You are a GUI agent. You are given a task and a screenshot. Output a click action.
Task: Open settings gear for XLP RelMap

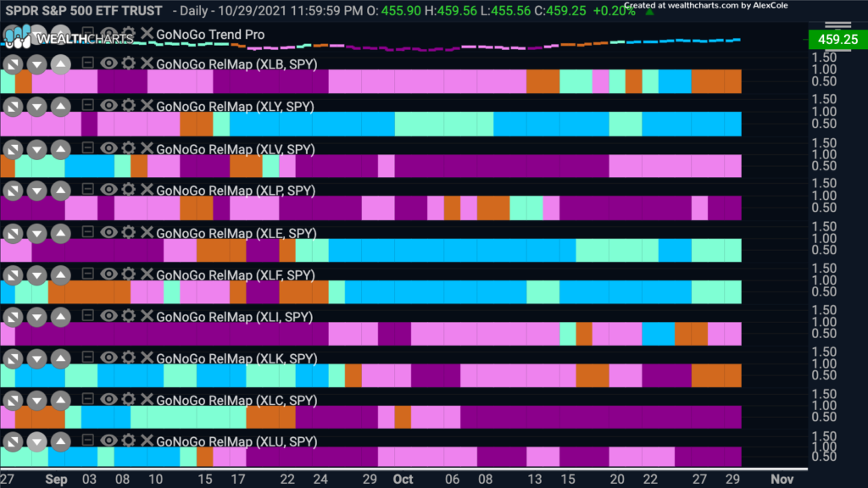[129, 190]
